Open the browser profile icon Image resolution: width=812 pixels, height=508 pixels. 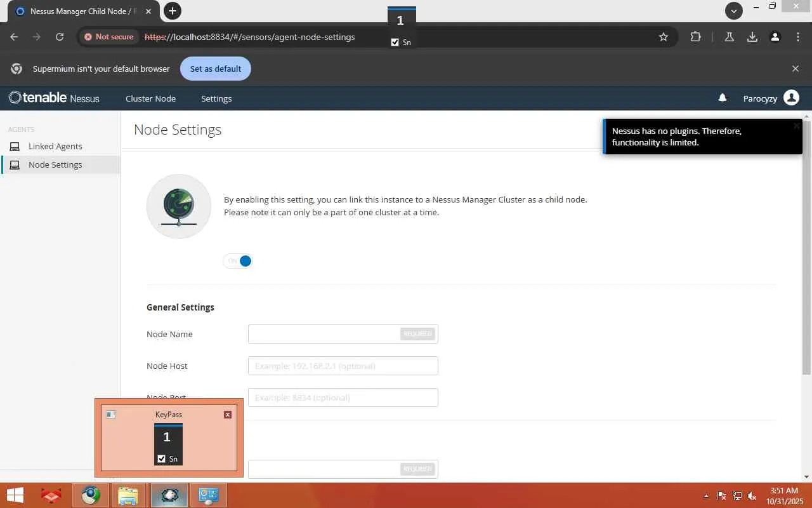775,37
